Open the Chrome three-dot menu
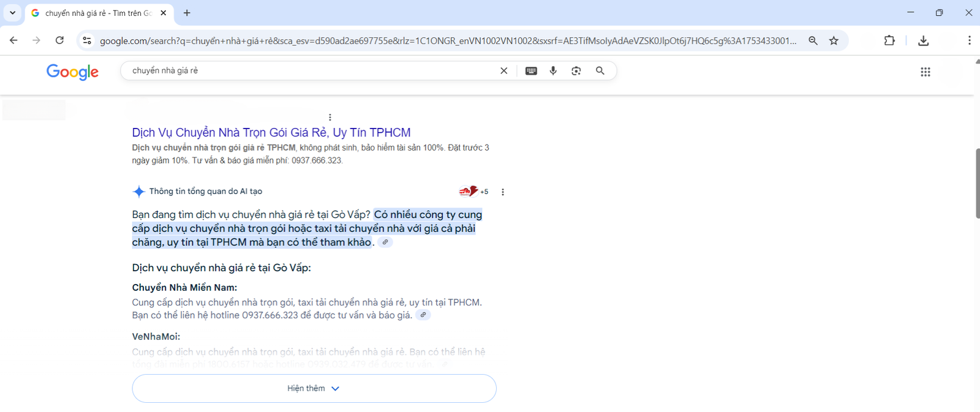 tap(969, 40)
